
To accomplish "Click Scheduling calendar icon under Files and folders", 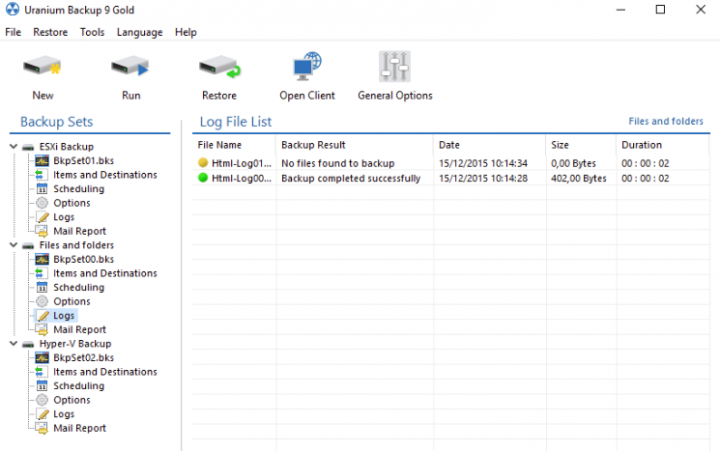I will (x=42, y=288).
